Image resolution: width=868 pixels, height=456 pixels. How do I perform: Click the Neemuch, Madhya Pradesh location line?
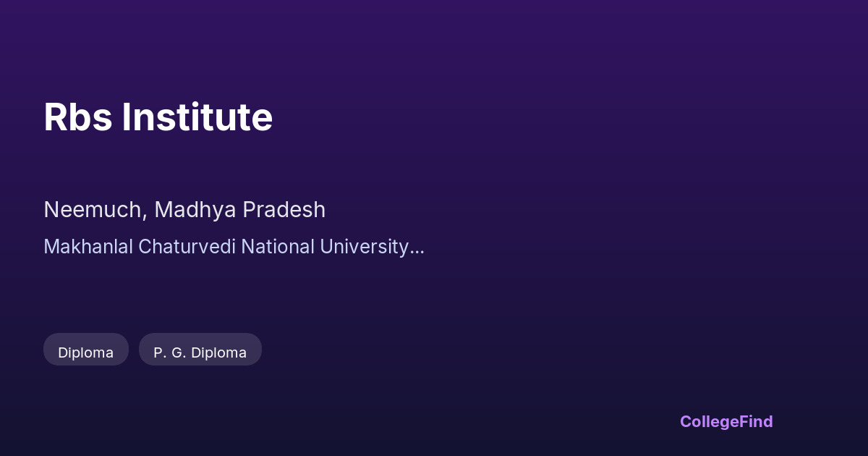point(184,210)
